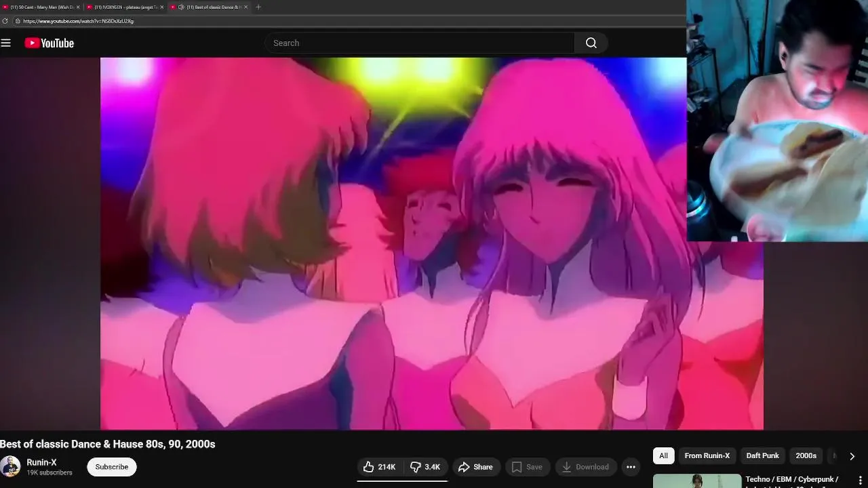Viewport: 868px width, 488px height.
Task: Open the YouTube hamburger guide menu
Action: tap(6, 43)
